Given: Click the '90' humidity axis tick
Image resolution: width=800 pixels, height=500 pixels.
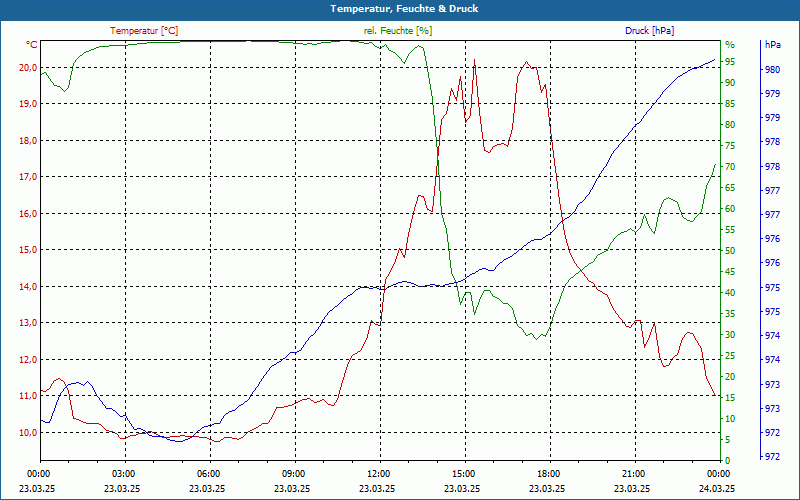Looking at the screenshot, I should pos(730,83).
